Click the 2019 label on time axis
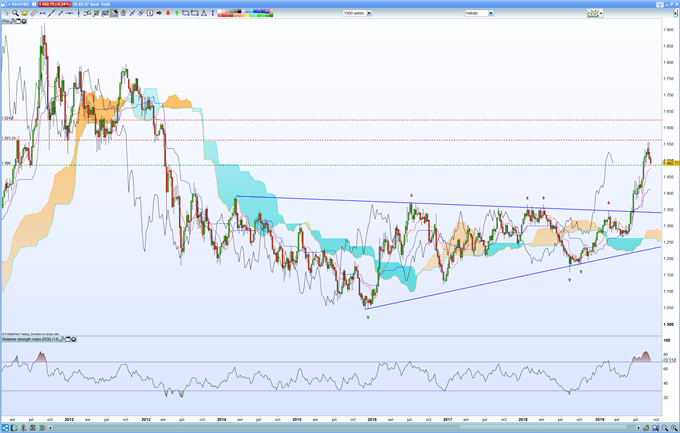Screen dimensions: 680x433 point(599,420)
